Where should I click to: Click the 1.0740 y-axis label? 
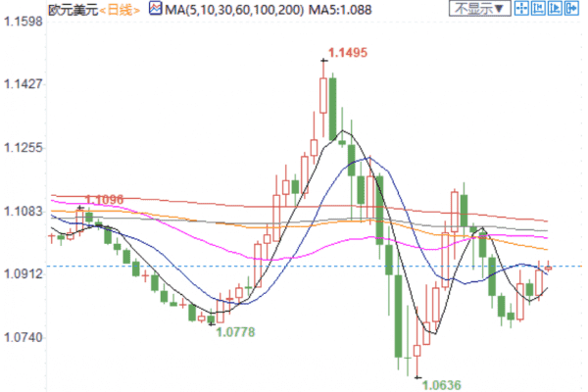click(24, 337)
